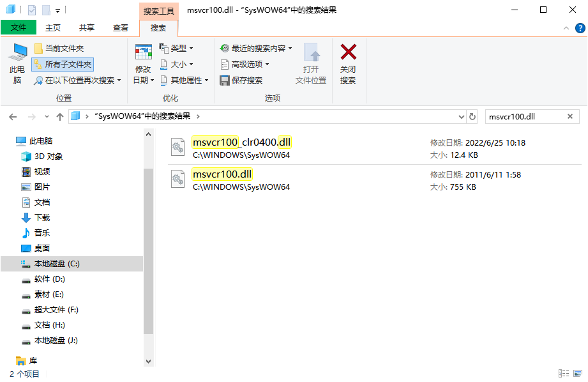Switch to the View tab
588x382 pixels.
121,27
